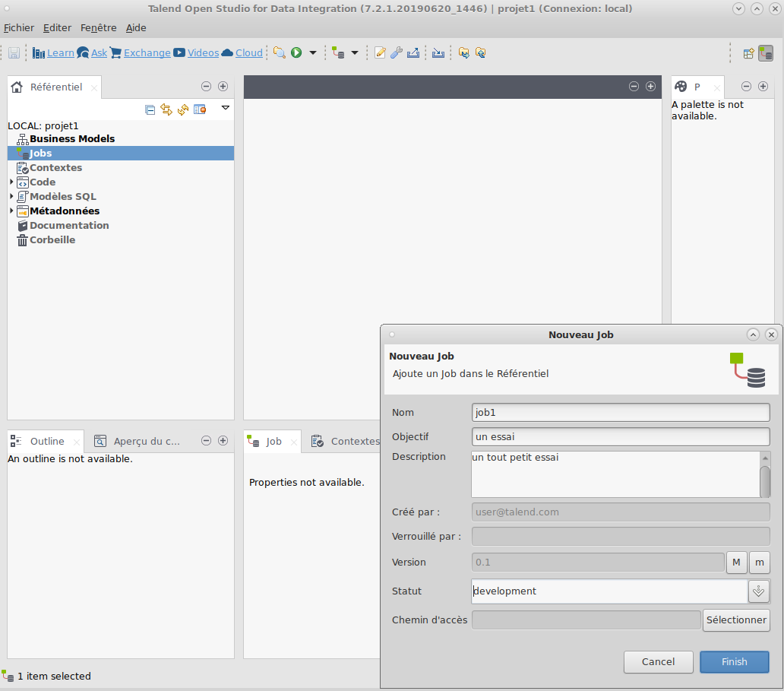Open the Référentiel view menu triangle

(226, 108)
